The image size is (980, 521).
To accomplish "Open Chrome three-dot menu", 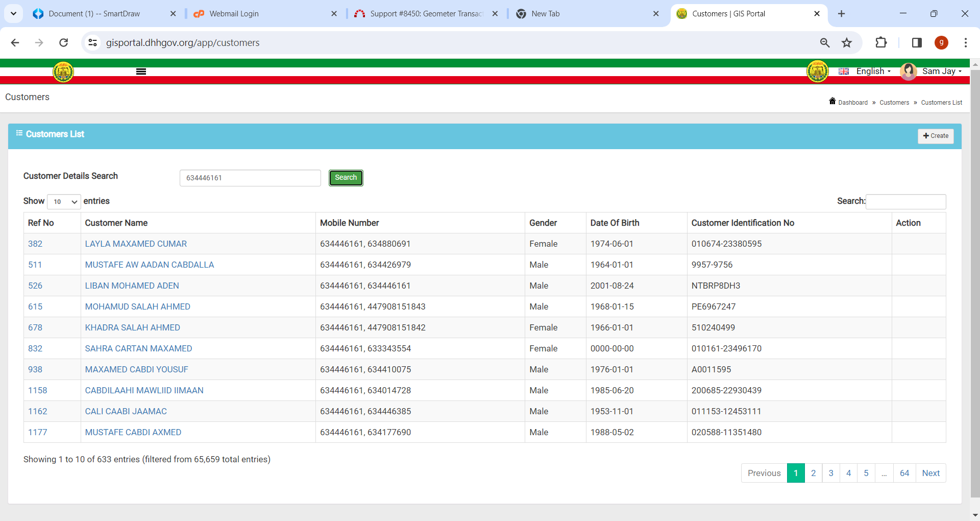I will (965, 42).
